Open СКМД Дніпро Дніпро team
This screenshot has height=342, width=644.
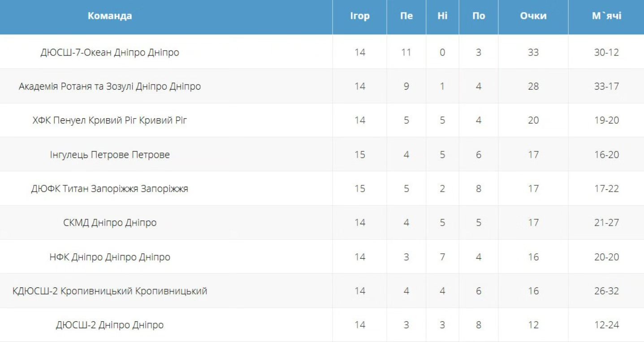tap(110, 223)
